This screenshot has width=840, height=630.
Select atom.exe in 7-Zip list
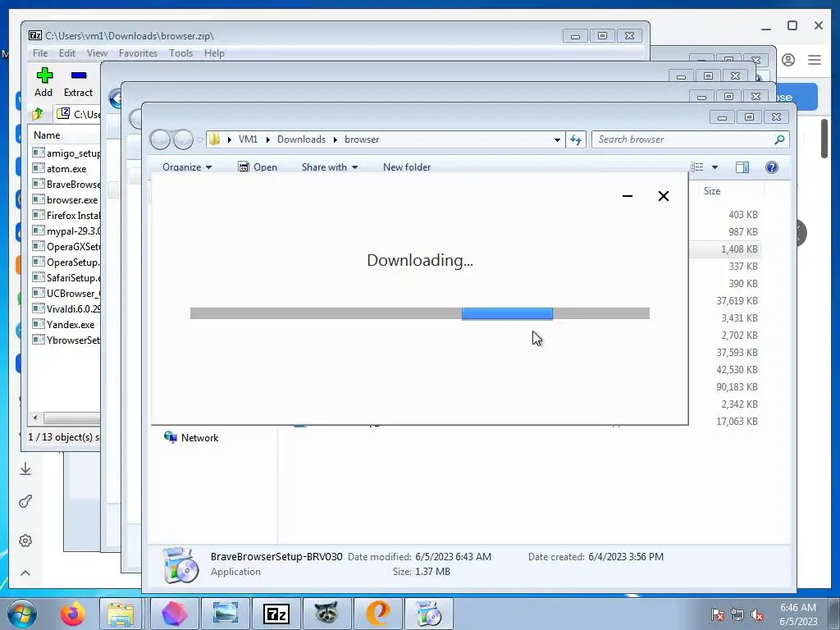59,168
